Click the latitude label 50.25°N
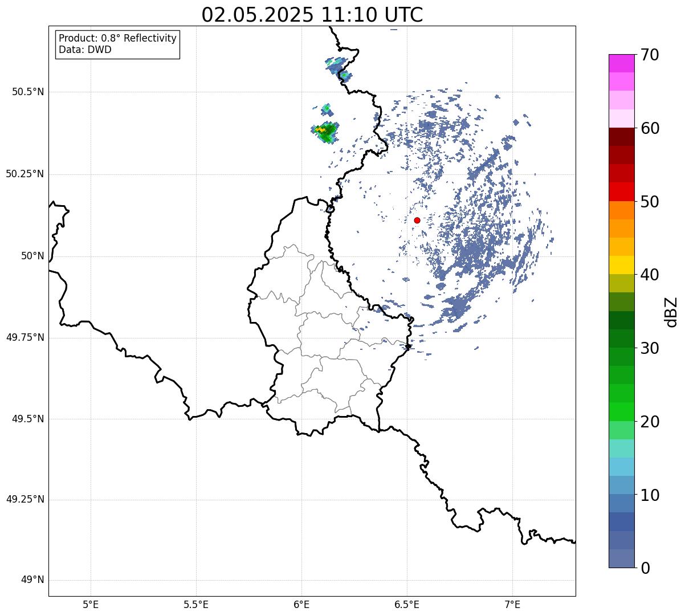685x616 pixels. [x=25, y=174]
